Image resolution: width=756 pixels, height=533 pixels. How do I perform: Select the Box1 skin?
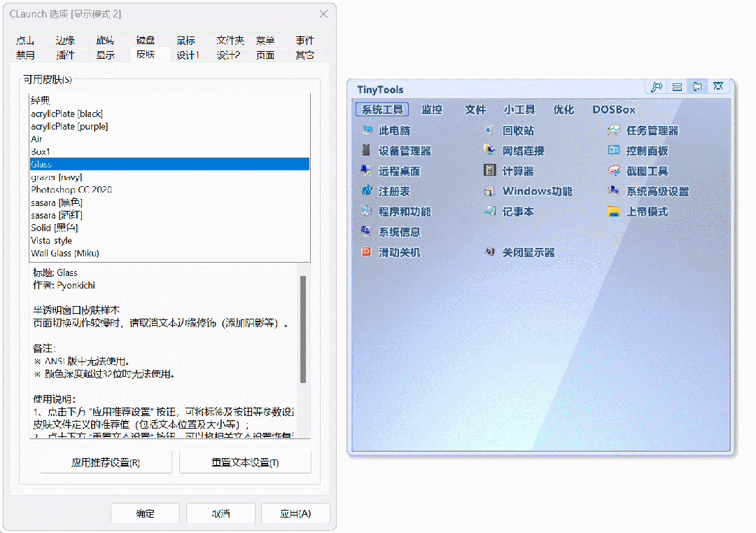coord(169,151)
